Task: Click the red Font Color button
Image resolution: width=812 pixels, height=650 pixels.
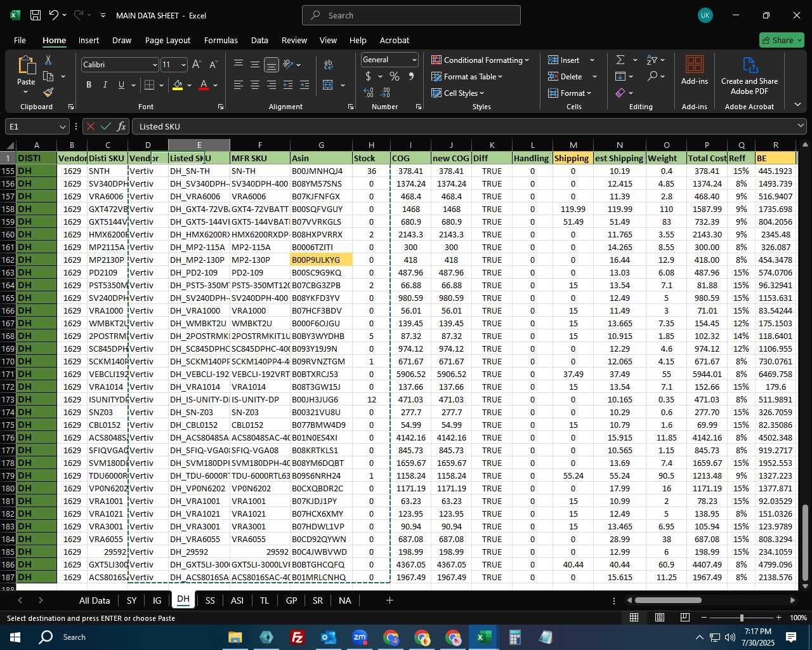Action: tap(204, 85)
